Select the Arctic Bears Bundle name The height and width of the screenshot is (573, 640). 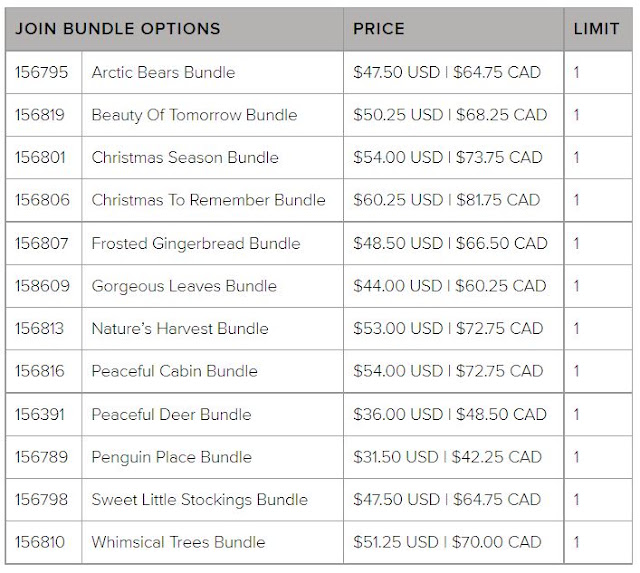(163, 72)
